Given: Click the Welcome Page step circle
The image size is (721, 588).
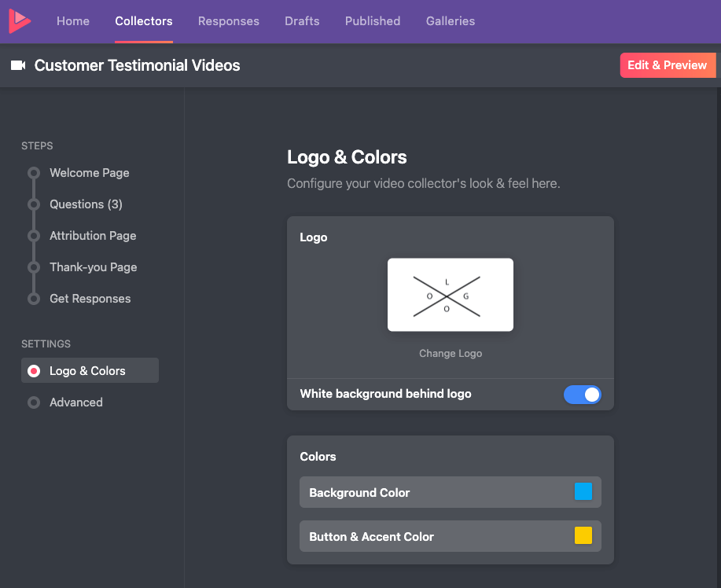Looking at the screenshot, I should (x=33, y=173).
